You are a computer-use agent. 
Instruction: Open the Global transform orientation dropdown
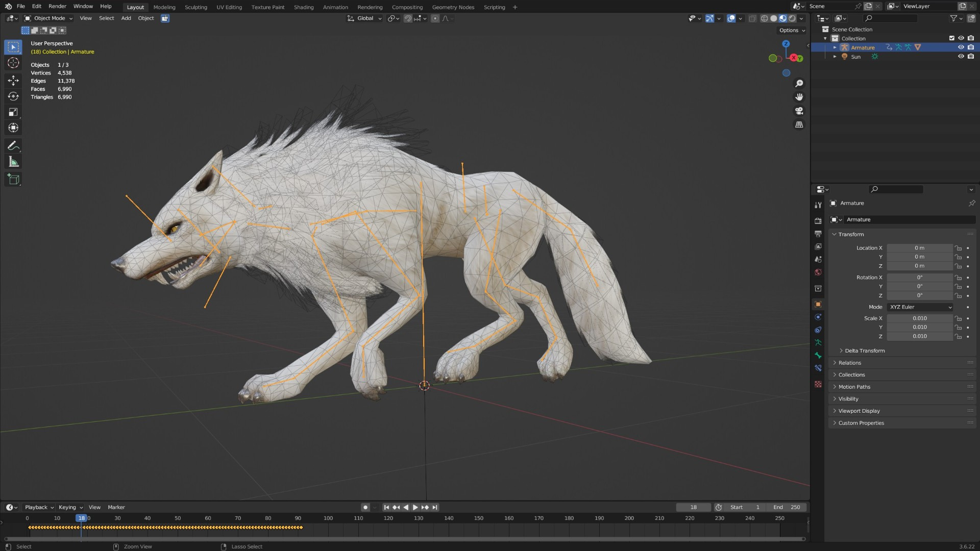[x=364, y=18]
